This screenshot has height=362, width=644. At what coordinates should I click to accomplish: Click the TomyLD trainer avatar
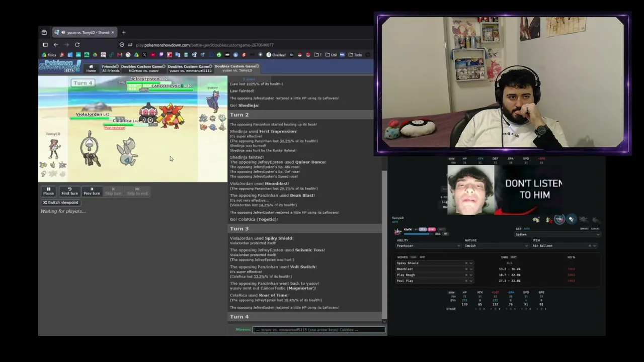point(53,149)
